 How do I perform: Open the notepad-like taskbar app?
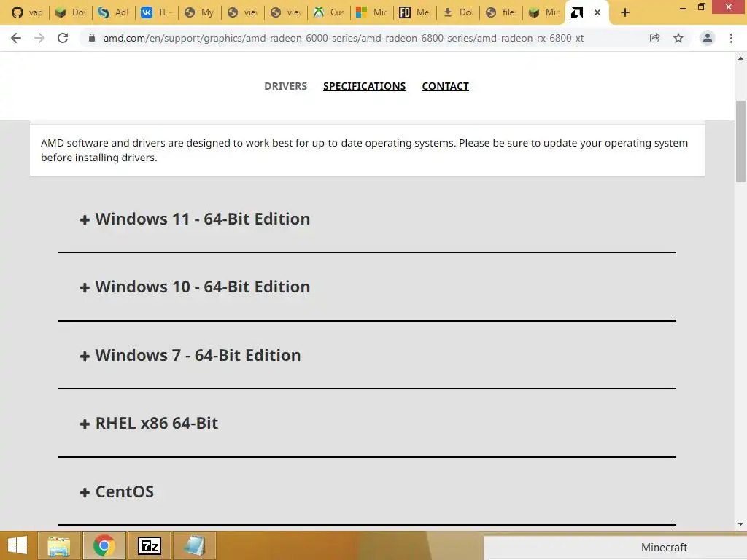(x=194, y=545)
